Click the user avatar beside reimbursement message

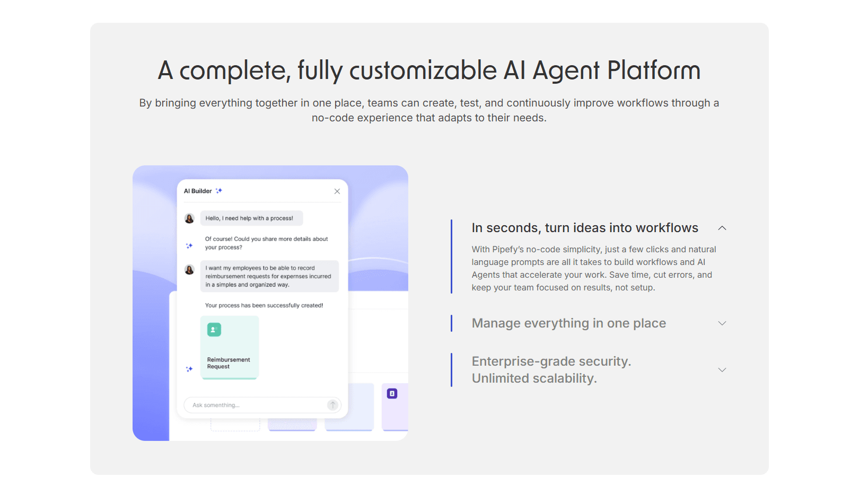click(189, 270)
